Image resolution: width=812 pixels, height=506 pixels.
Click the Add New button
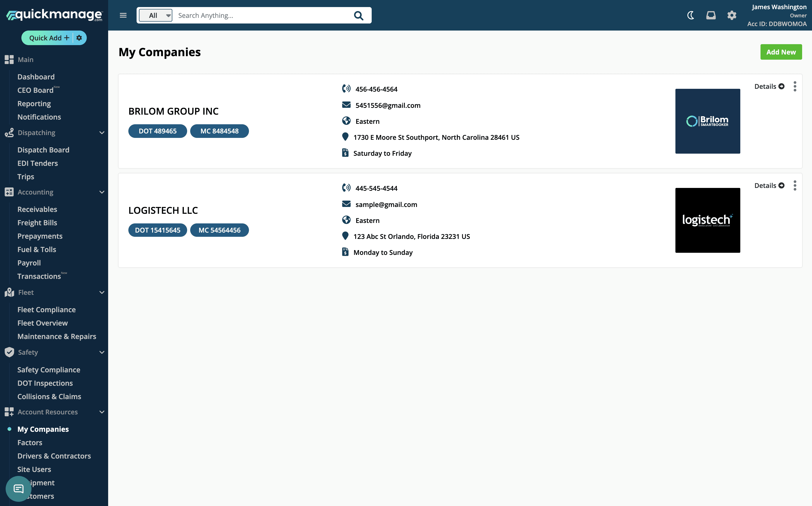[780, 52]
